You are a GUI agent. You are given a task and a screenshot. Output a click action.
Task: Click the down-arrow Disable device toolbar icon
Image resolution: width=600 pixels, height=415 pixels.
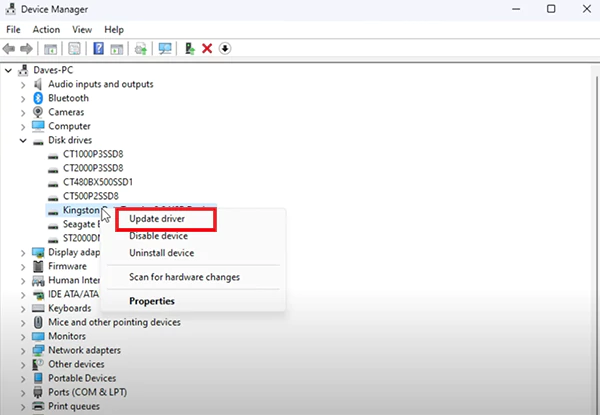click(x=225, y=49)
